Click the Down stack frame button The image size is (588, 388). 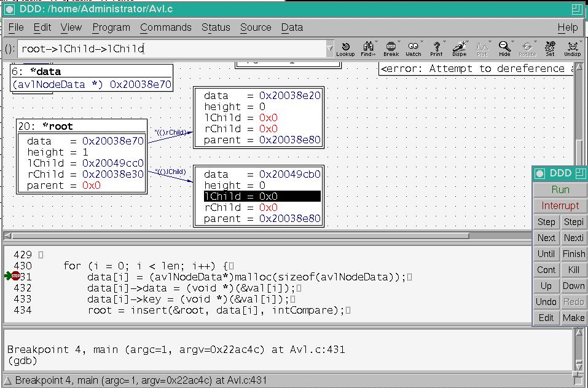point(574,286)
